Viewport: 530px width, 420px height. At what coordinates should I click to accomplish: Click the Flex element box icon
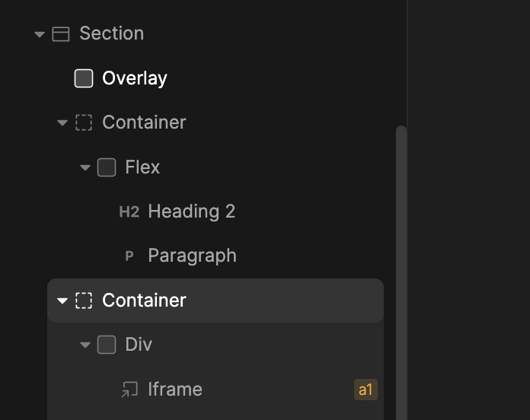(107, 167)
